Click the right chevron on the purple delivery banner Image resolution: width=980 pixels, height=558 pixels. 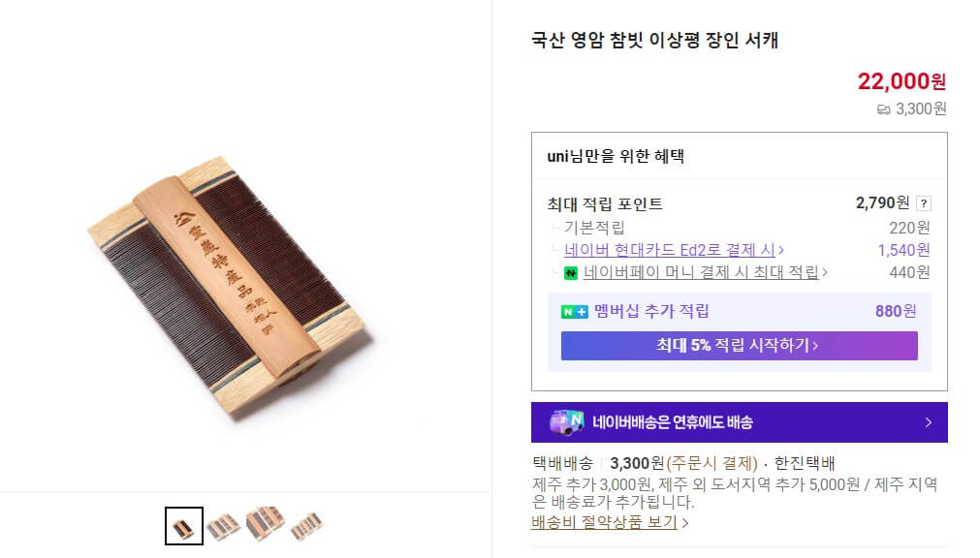tap(928, 422)
